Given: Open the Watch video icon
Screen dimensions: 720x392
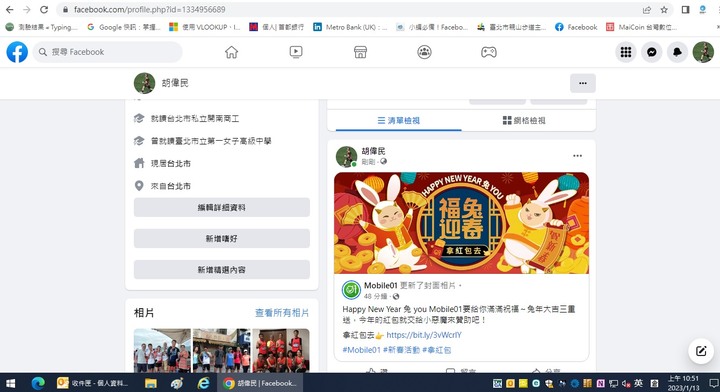Looking at the screenshot, I should coord(296,52).
